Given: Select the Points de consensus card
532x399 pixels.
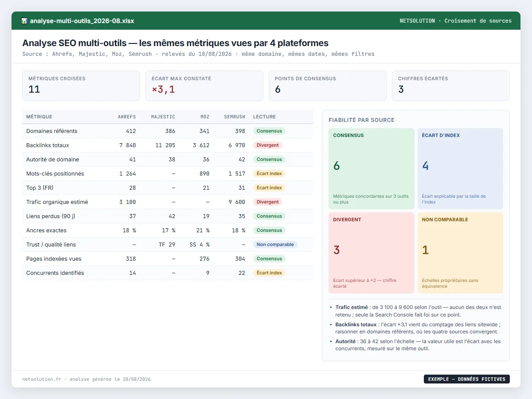Looking at the screenshot, I should (328, 86).
